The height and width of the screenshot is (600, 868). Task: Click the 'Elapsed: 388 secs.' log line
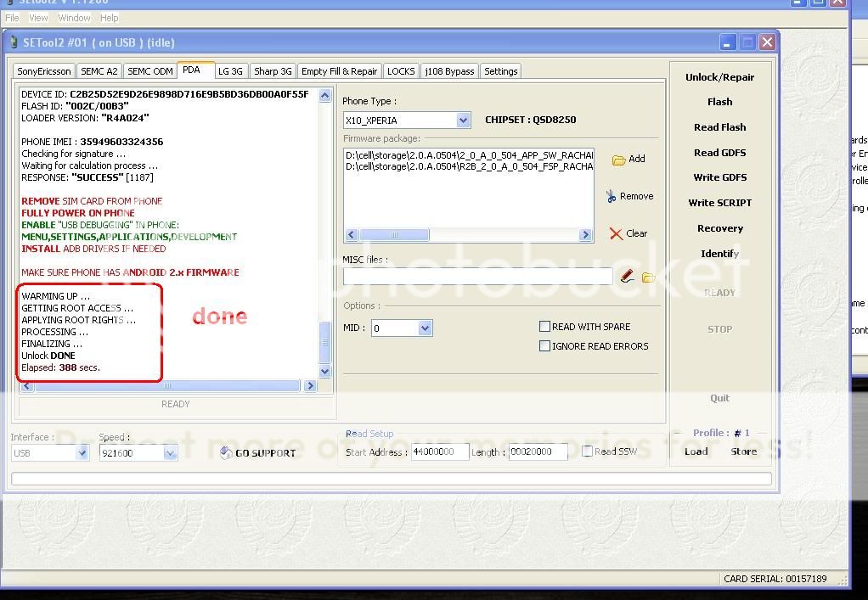click(61, 367)
